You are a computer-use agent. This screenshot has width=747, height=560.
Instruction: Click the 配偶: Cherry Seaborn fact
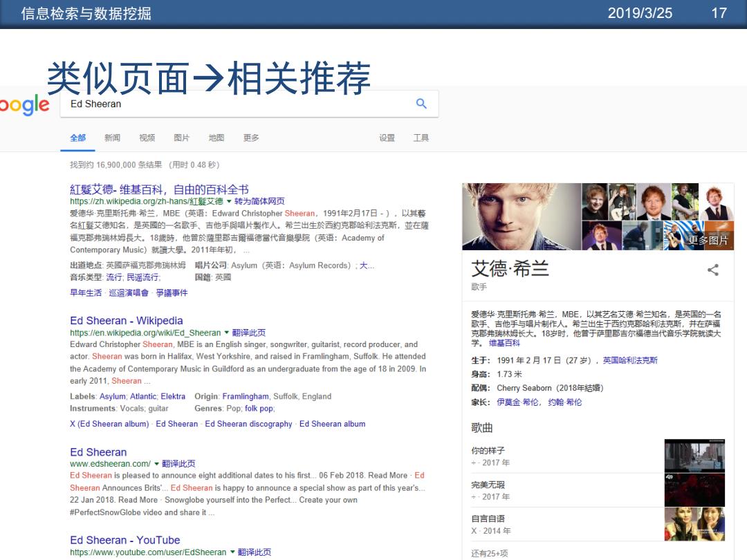(x=537, y=388)
